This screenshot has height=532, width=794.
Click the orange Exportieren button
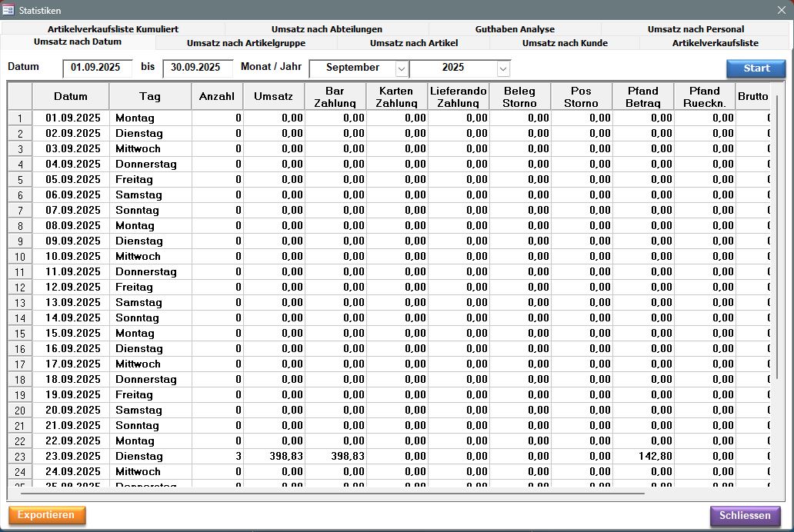(47, 514)
